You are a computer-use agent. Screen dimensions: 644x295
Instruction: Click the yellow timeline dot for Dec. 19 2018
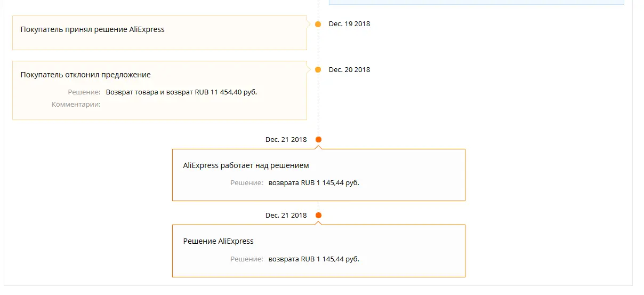coord(318,24)
